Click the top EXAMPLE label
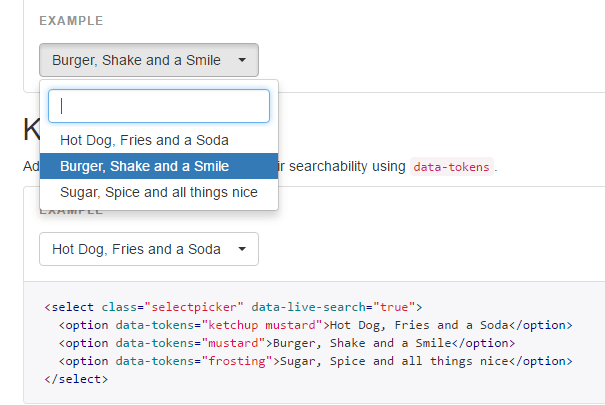 point(71,21)
